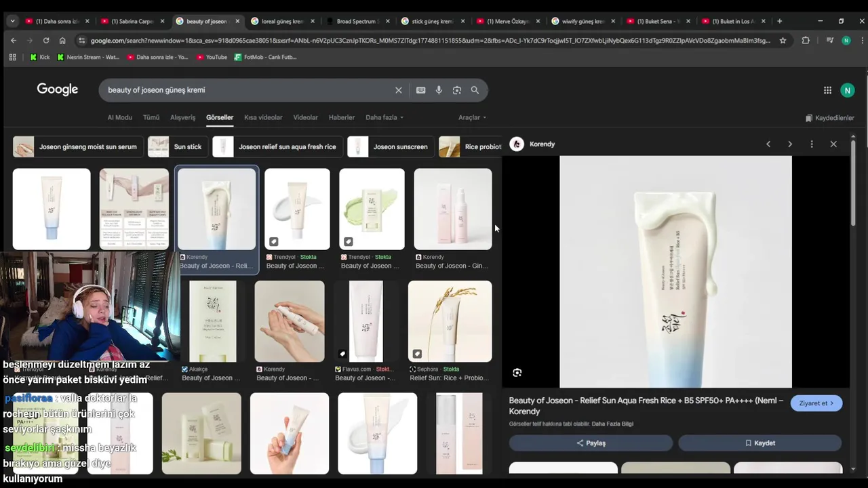Screen dimensions: 868x488
Task: Select the Sun stick filter chip
Action: (x=178, y=146)
